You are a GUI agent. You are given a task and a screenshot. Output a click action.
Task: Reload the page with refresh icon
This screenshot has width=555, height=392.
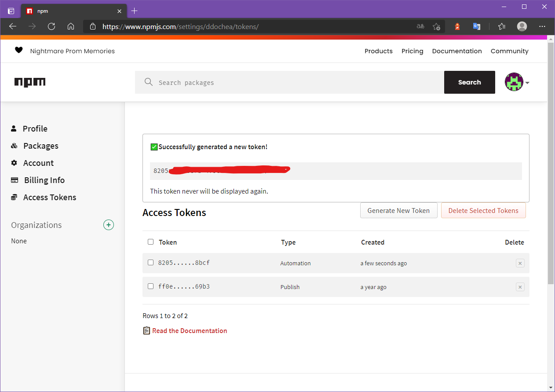tap(51, 26)
